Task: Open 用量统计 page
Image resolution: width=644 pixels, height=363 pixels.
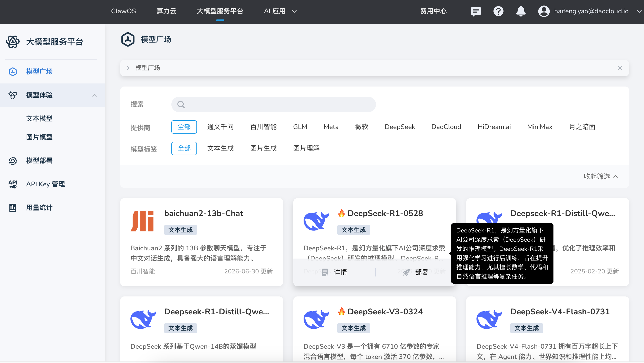Action: coord(52,208)
